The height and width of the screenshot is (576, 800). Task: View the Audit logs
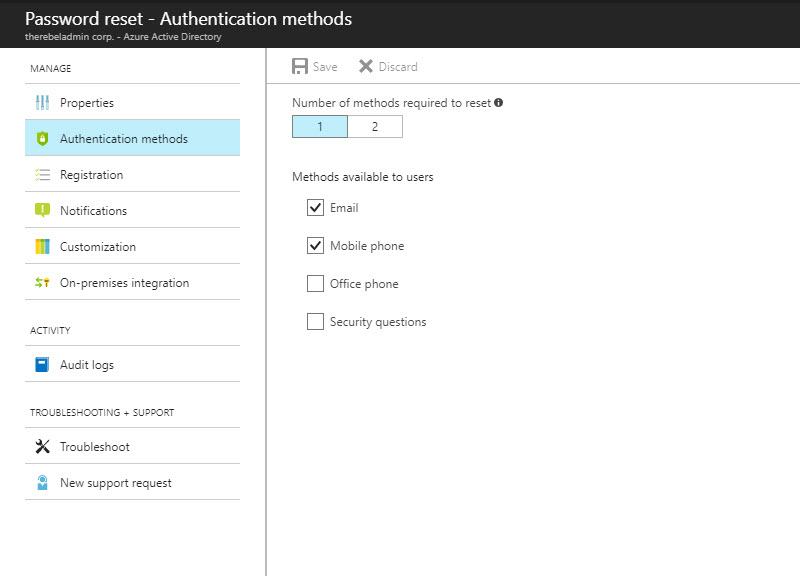pos(133,364)
